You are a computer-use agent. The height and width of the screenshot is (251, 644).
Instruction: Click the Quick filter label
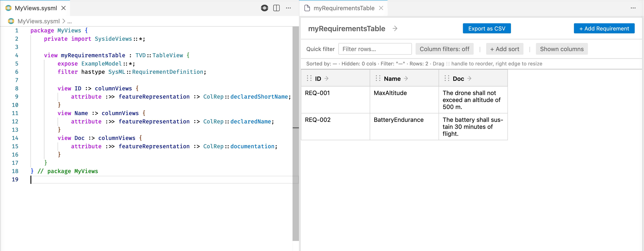click(320, 49)
